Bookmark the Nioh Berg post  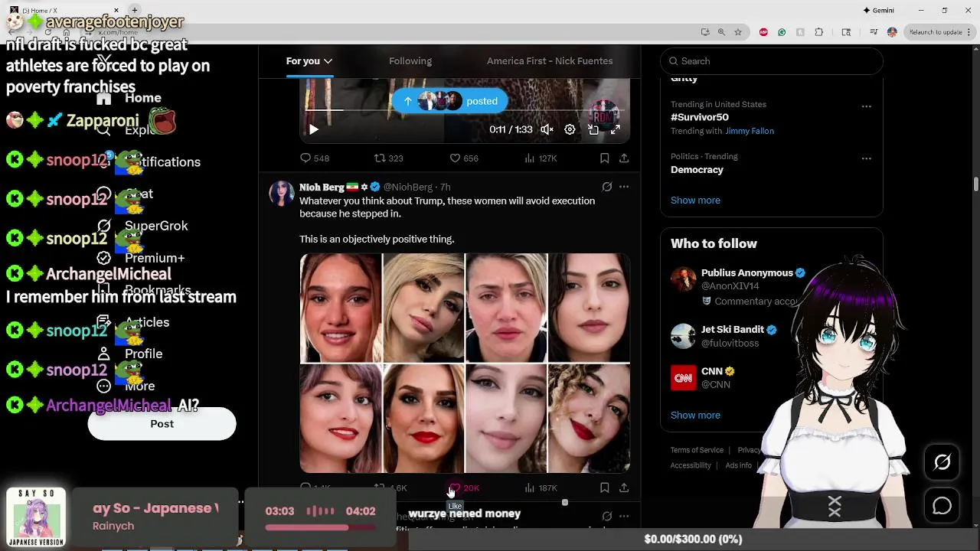tap(604, 487)
